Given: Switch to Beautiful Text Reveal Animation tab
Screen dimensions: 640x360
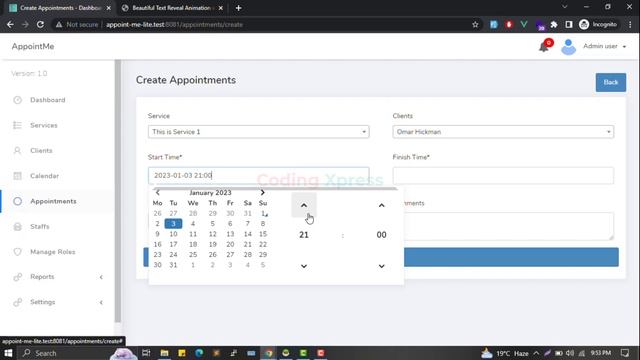Looking at the screenshot, I should coord(171,8).
